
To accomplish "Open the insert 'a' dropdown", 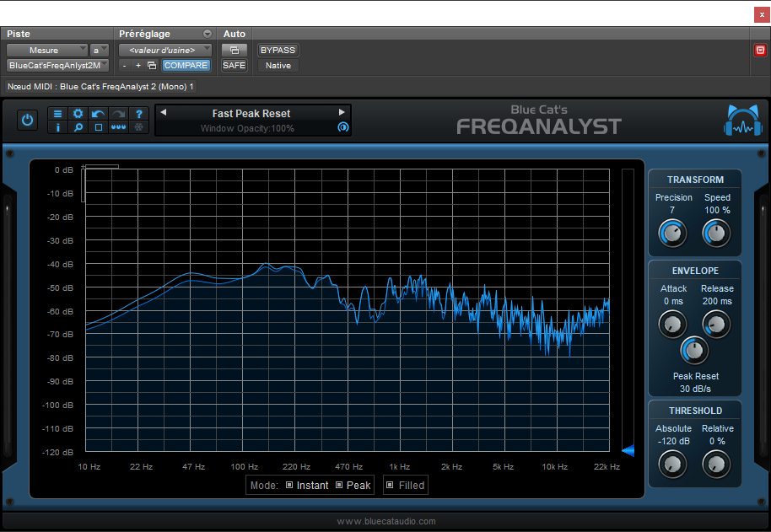I will (100, 50).
